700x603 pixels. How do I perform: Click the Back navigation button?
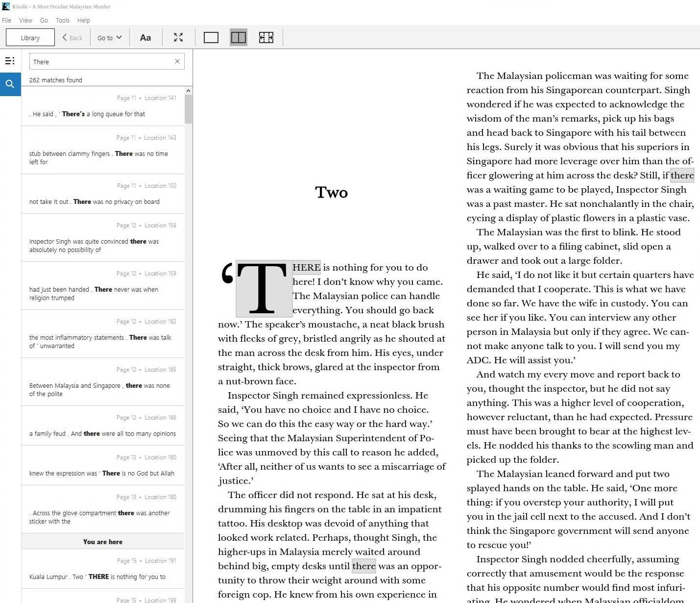coord(72,38)
